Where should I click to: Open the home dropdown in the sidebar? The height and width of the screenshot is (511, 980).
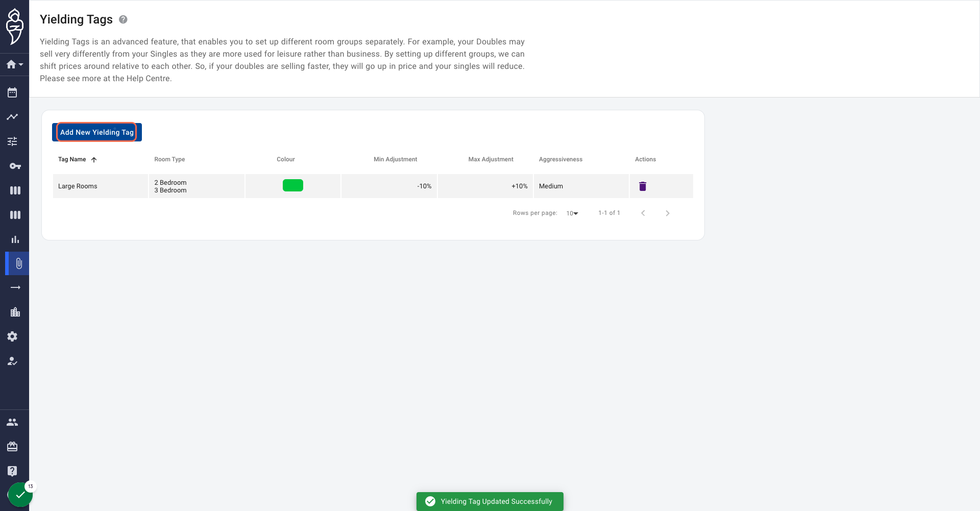pos(14,64)
